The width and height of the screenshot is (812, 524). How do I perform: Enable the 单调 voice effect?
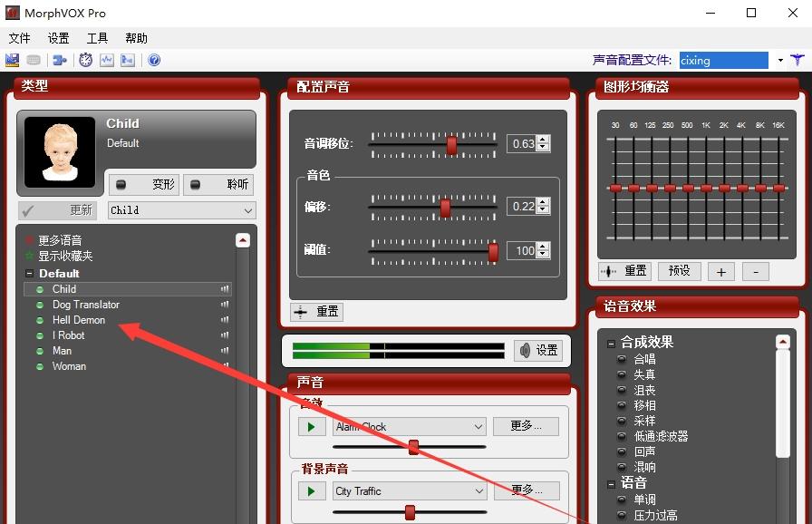coord(622,500)
